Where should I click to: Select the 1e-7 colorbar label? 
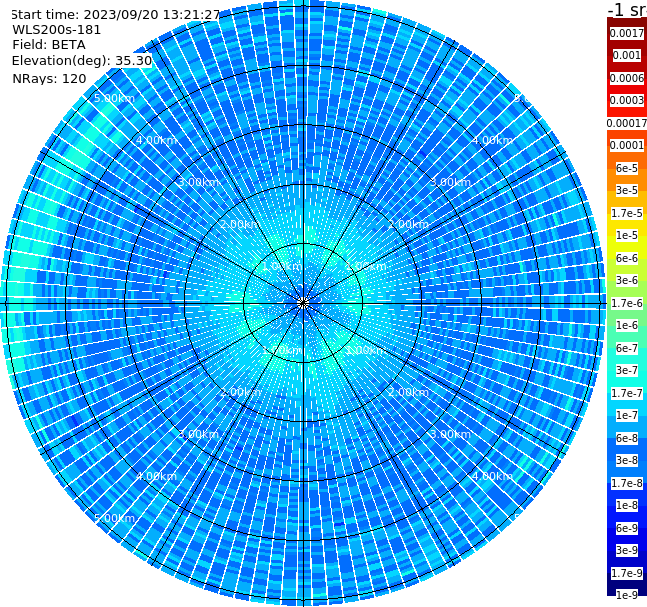point(627,415)
